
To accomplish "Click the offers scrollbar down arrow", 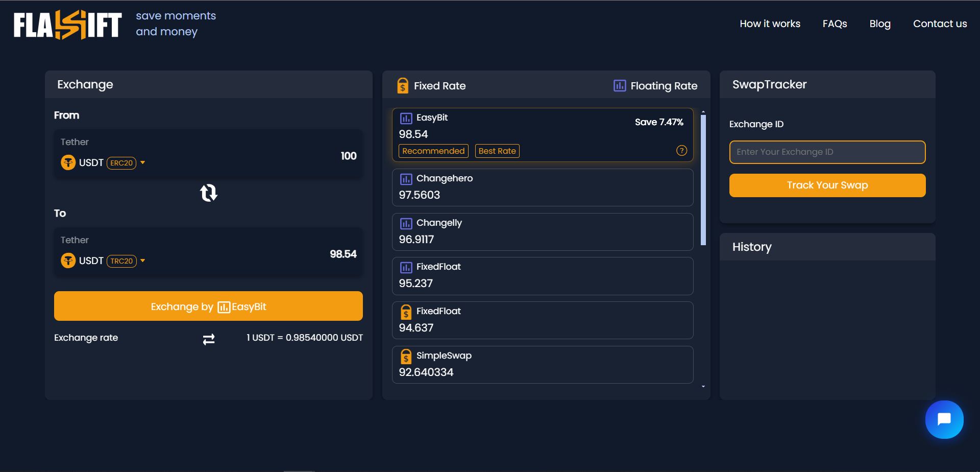I will coord(703,387).
